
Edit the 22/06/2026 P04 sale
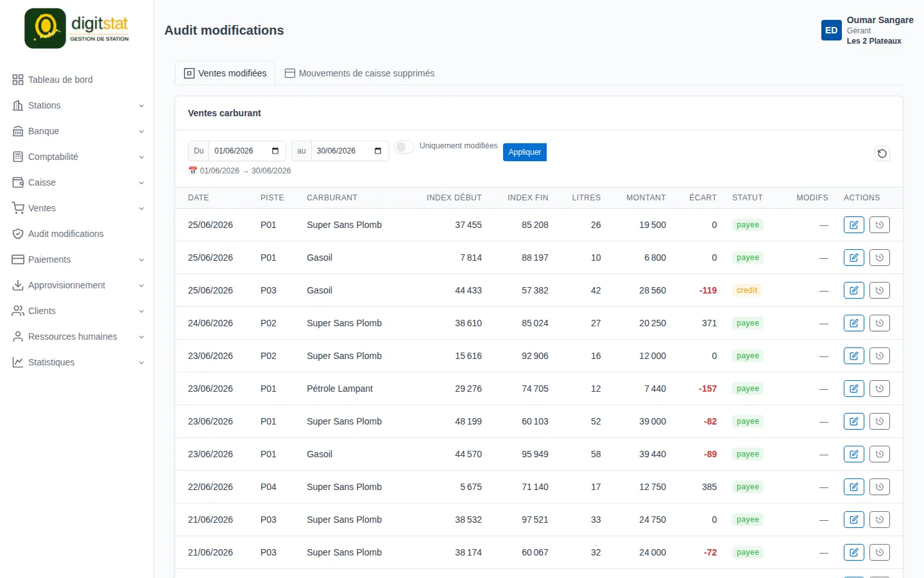point(854,487)
